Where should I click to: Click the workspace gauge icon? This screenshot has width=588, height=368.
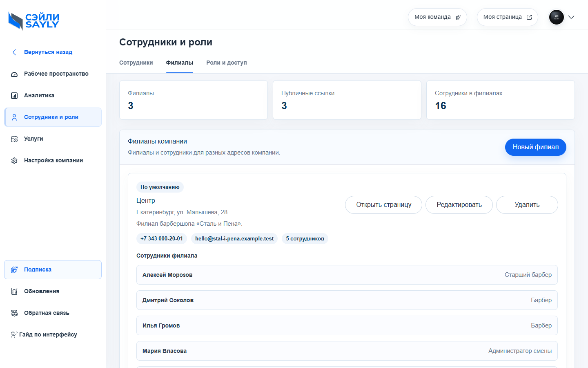(14, 74)
